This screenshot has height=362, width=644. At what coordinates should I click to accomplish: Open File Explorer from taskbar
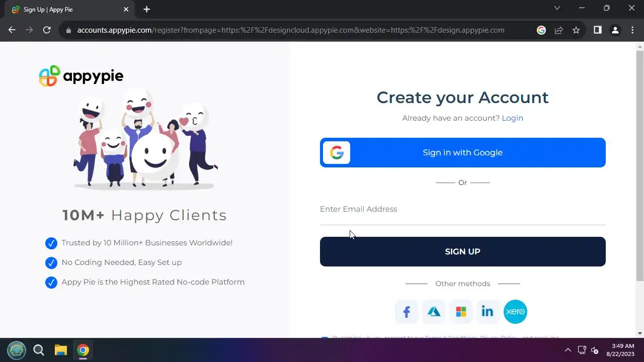click(x=61, y=350)
